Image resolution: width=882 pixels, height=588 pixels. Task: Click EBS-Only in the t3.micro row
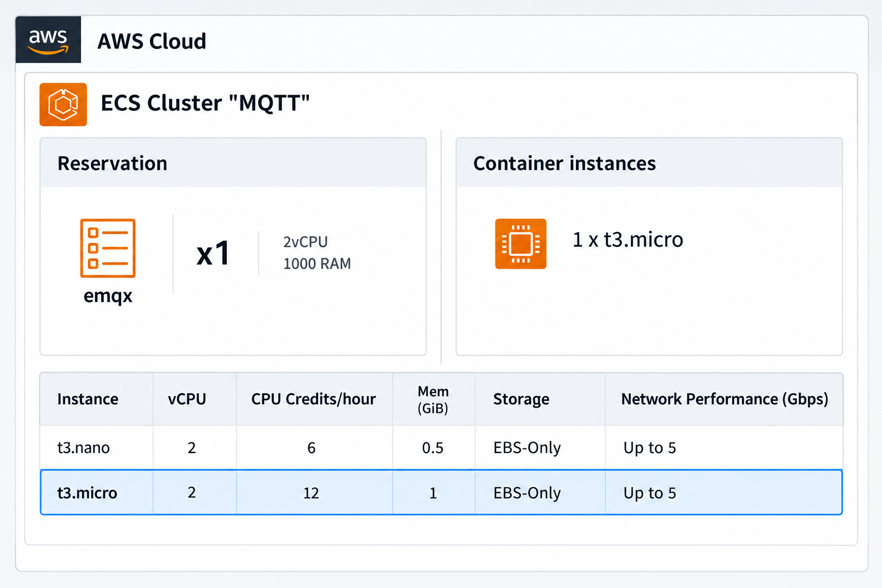(527, 493)
